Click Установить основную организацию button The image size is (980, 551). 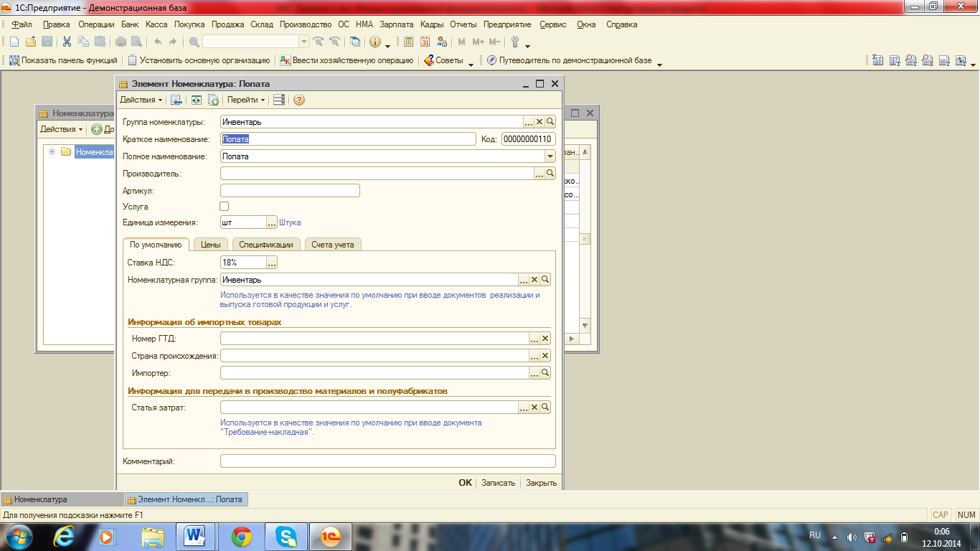[199, 61]
